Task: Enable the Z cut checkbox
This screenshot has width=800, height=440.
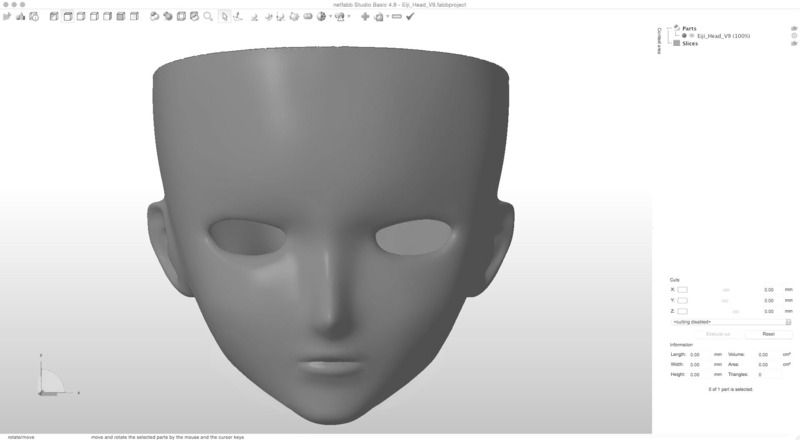Action: (x=682, y=311)
